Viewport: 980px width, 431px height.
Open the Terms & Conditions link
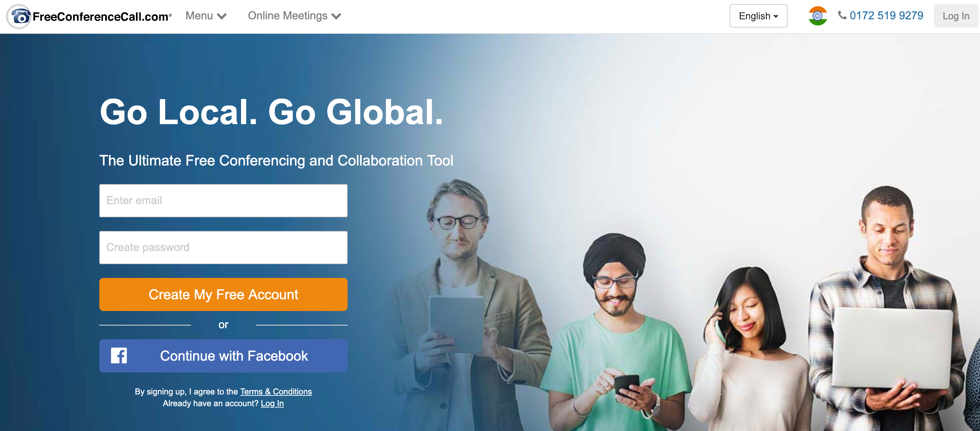pyautogui.click(x=276, y=391)
